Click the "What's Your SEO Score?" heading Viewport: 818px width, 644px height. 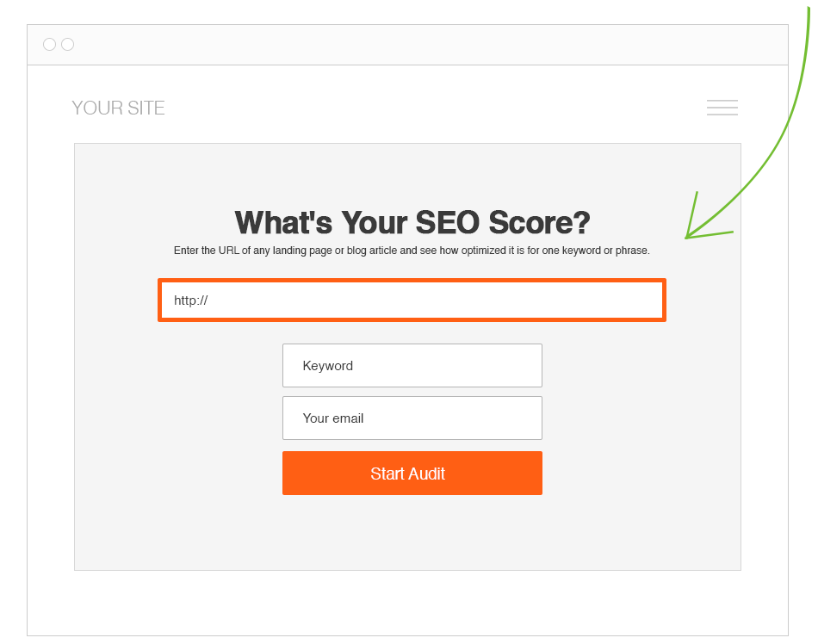(x=412, y=223)
